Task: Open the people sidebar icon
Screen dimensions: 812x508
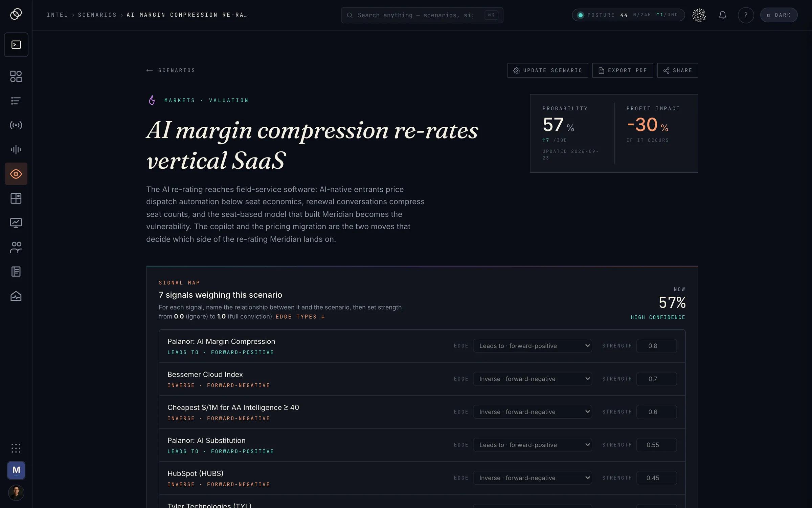Action: [x=16, y=247]
